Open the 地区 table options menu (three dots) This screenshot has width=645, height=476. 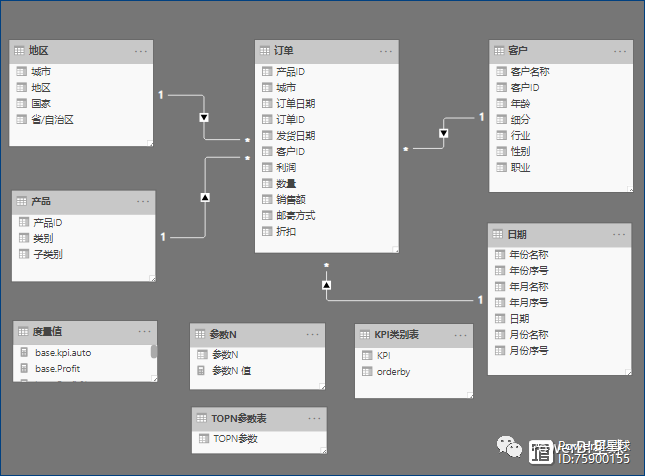pos(141,51)
